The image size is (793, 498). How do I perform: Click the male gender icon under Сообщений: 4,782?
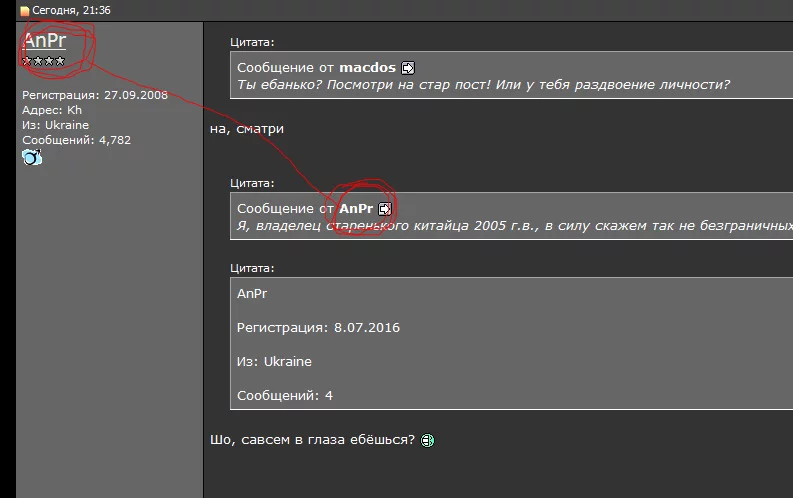click(32, 157)
